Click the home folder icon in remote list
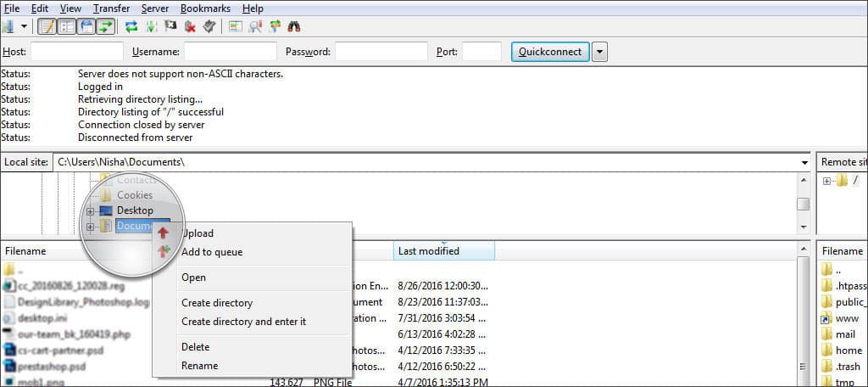The height and width of the screenshot is (387, 868). pyautogui.click(x=827, y=351)
